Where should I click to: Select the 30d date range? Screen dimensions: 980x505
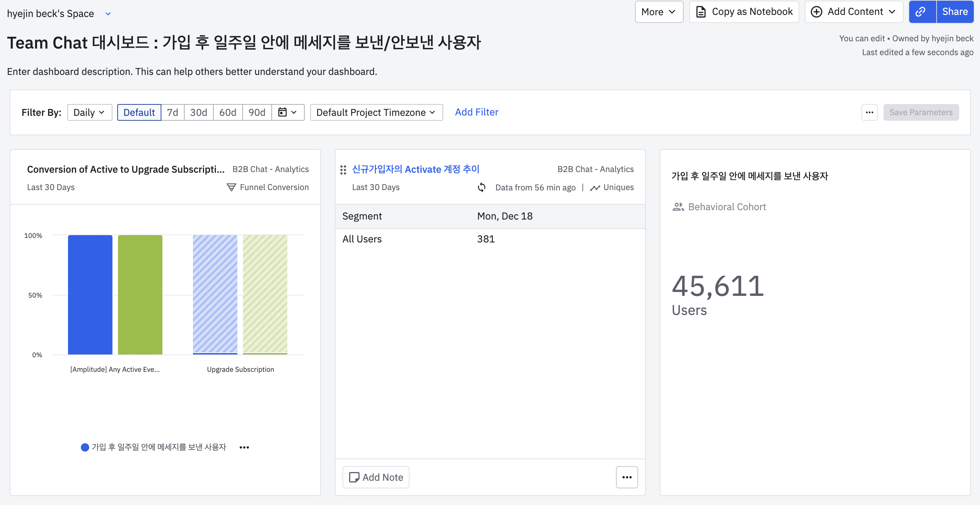tap(198, 112)
